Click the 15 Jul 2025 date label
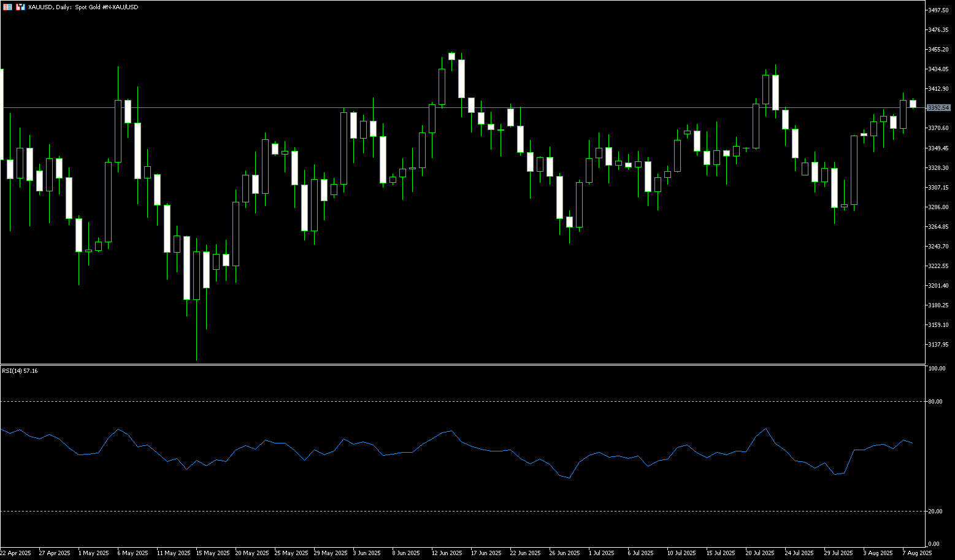The image size is (955, 560). 721,553
